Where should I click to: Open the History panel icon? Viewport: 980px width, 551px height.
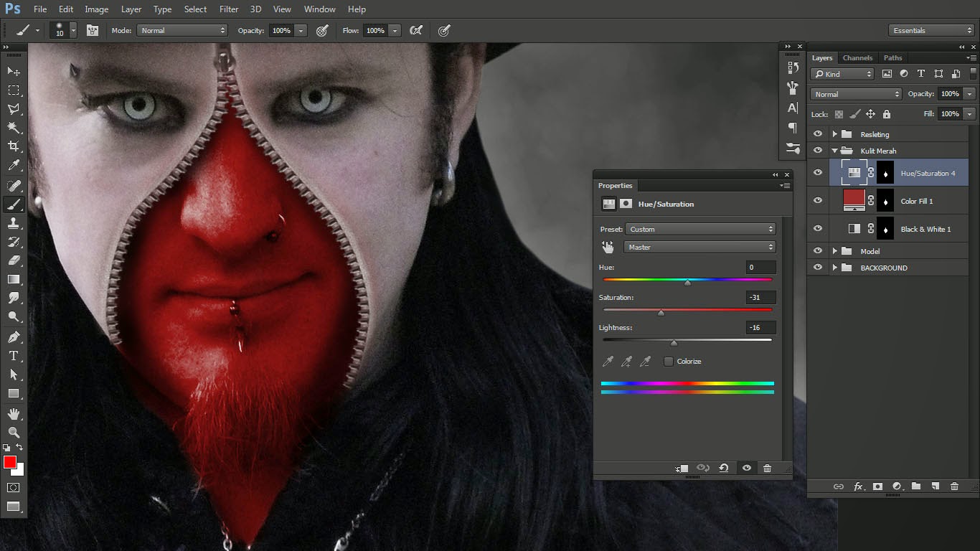[793, 67]
